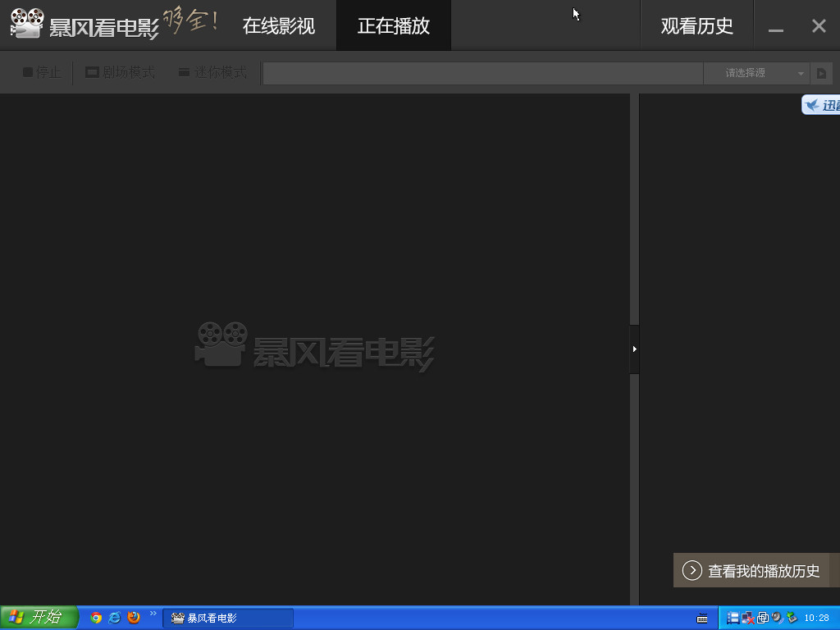This screenshot has width=840, height=630.
Task: Click the safely remove hardware icon
Action: tap(792, 619)
